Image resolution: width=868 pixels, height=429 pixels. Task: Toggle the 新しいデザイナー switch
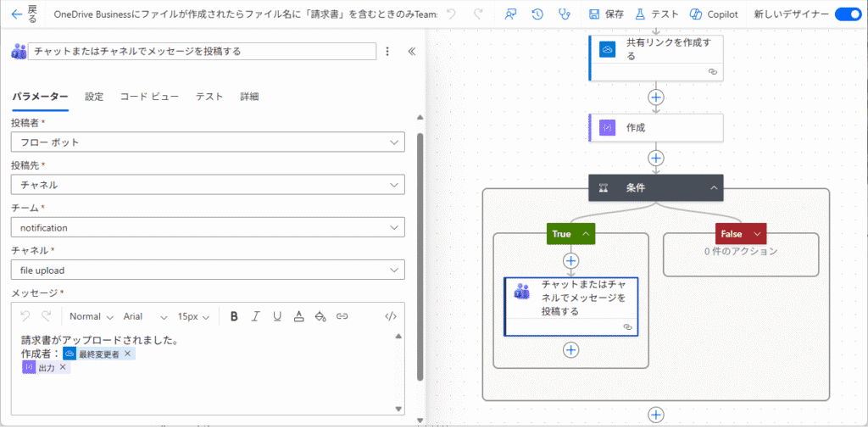pyautogui.click(x=848, y=14)
